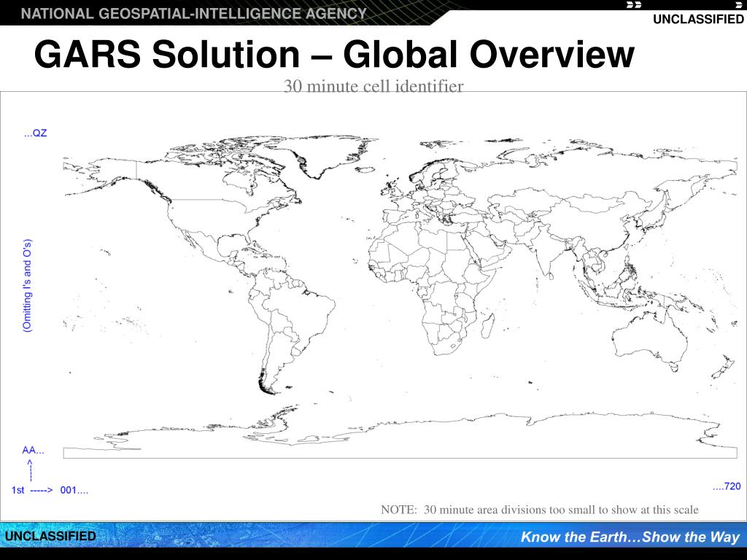The width and height of the screenshot is (747, 560).
Task: Click the top-right 'UNCLASSIFIED' label
Action: pos(698,20)
